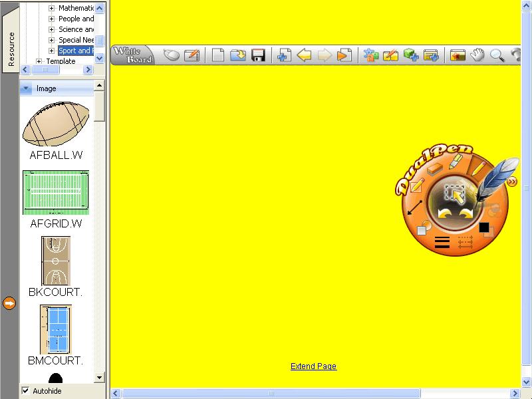
Task: Select the eraser on DualPen wheel
Action: 435,169
